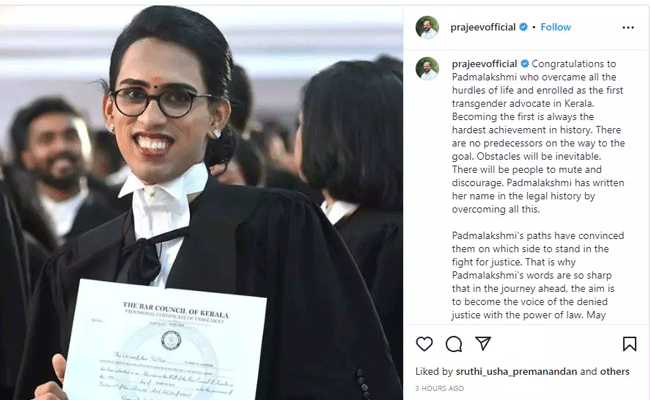Click the Bar Council certificate in the photo
Viewport: 650px width, 400px height.
(x=166, y=342)
